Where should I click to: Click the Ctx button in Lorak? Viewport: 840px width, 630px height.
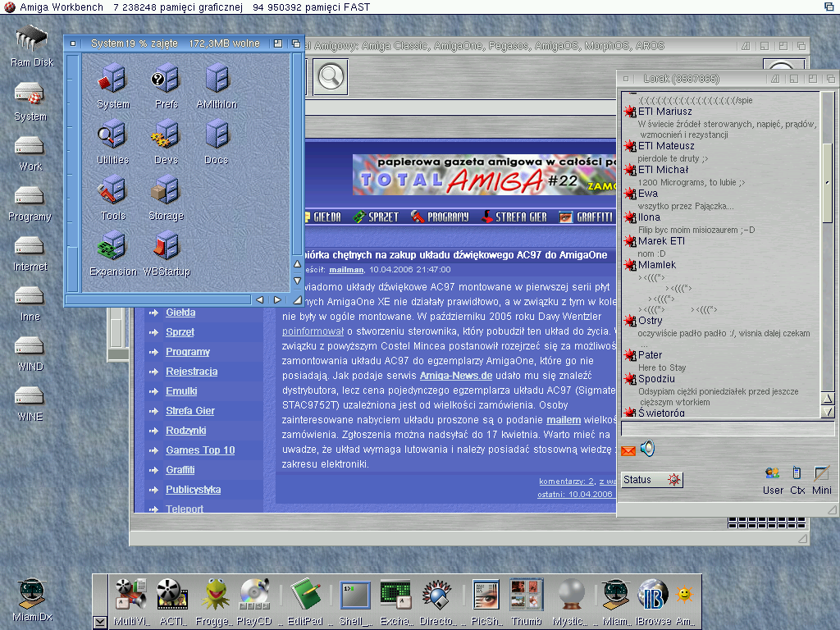(797, 480)
